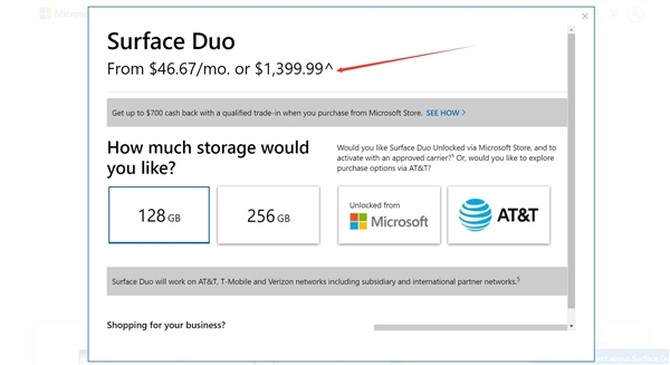
Task: Click the grey bar beside Shopping for business
Action: tap(470, 327)
